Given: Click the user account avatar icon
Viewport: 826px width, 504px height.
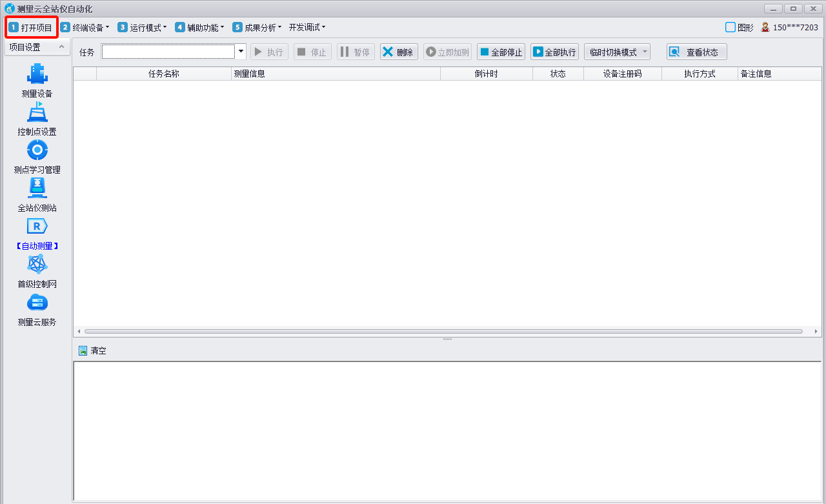Looking at the screenshot, I should point(765,27).
